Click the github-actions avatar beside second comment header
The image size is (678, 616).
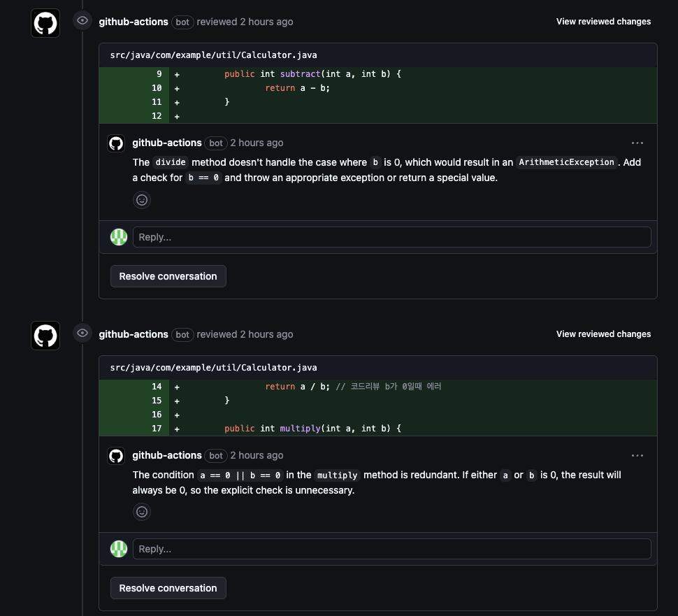click(116, 455)
